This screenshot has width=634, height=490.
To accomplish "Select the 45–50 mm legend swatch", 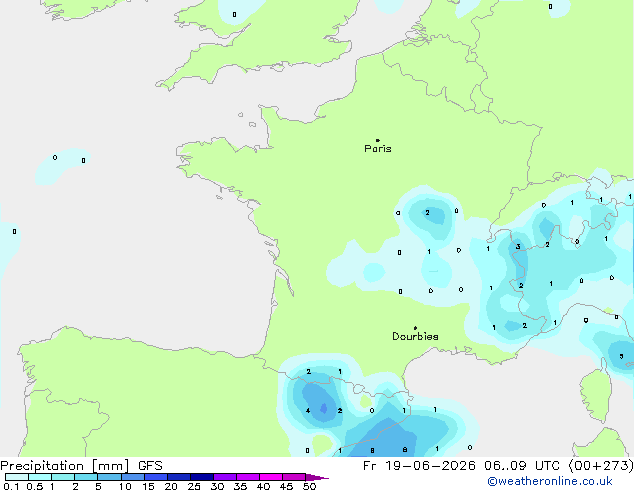I will (294, 477).
